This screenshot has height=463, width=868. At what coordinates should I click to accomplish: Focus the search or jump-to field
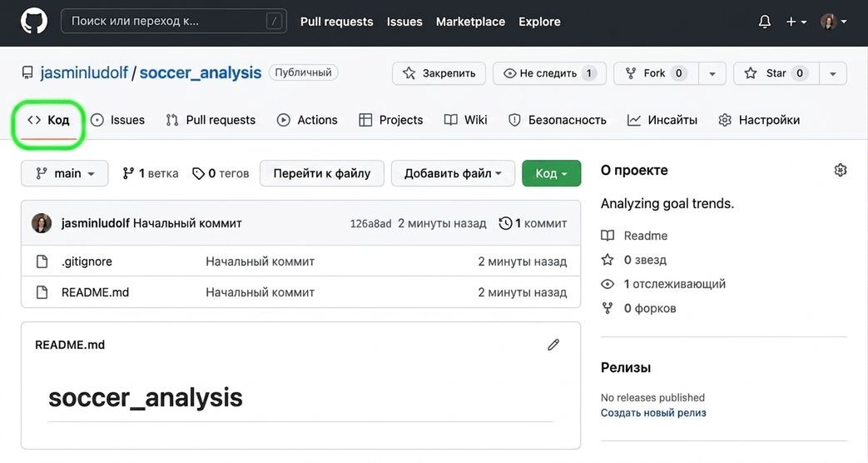point(174,22)
